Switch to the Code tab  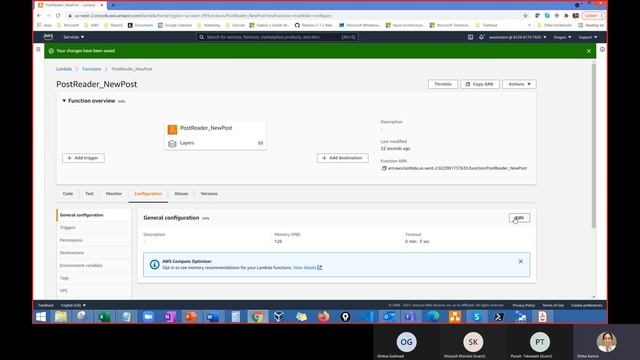pos(68,193)
